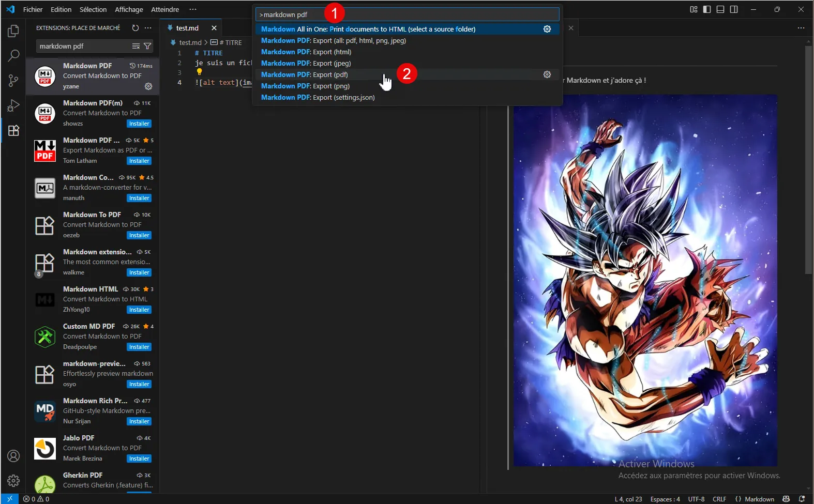Toggle the secondary side bar layout

tap(734, 9)
